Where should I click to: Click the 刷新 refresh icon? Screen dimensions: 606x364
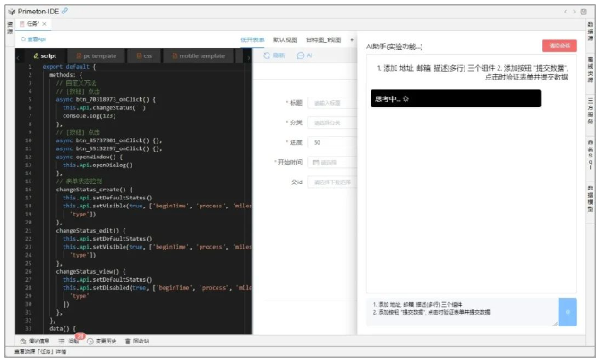[275, 55]
